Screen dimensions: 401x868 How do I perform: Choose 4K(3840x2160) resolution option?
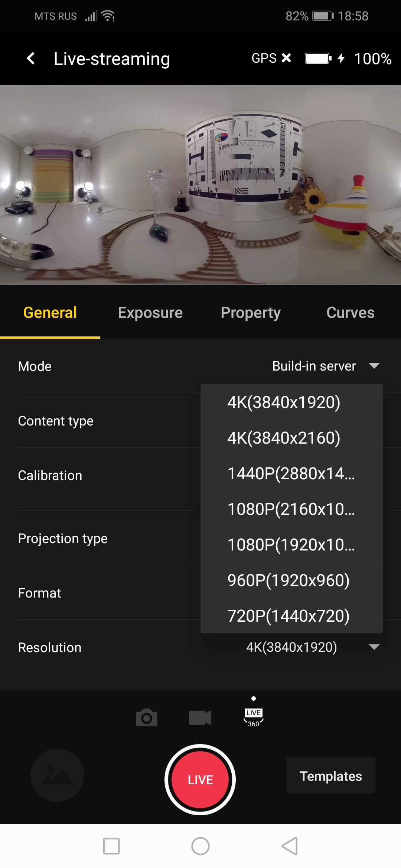(284, 438)
